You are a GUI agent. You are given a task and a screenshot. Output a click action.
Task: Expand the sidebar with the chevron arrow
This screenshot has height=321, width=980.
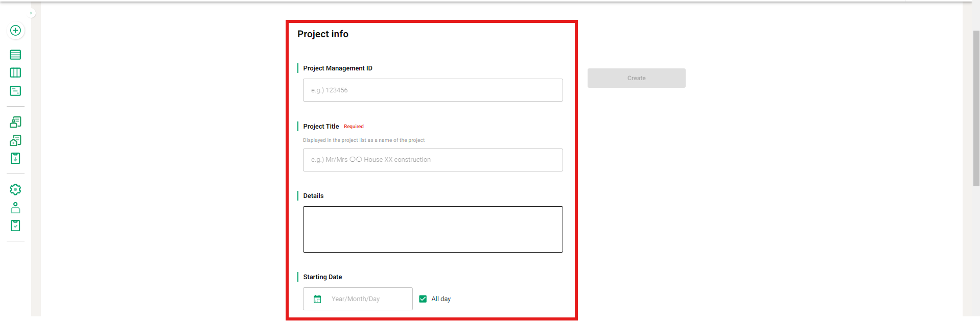coord(31,13)
